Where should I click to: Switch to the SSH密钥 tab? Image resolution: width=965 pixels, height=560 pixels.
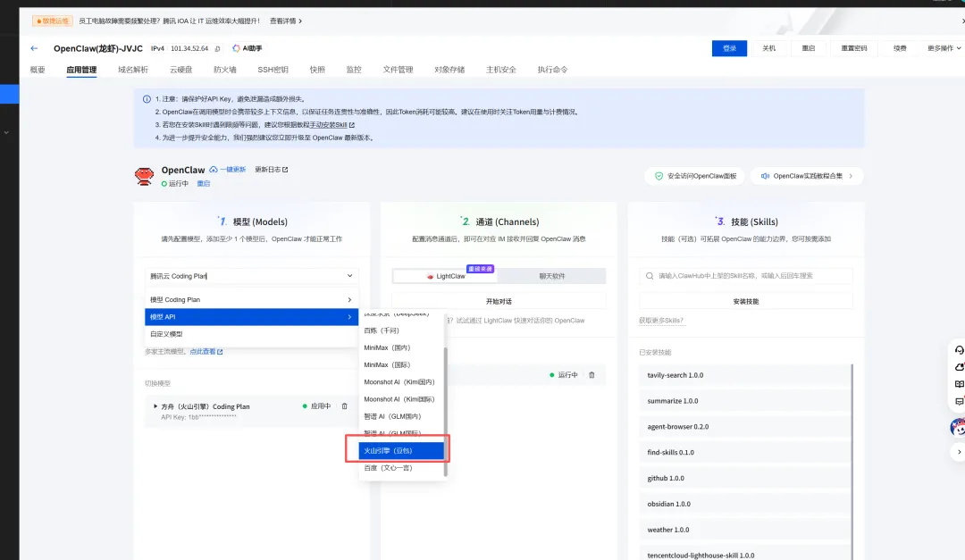coord(273,70)
